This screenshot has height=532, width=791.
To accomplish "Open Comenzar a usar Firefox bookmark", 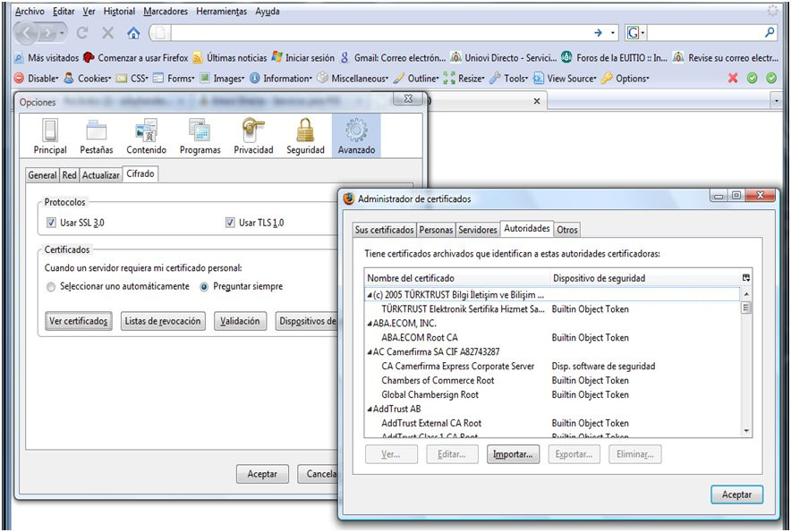I will point(136,57).
